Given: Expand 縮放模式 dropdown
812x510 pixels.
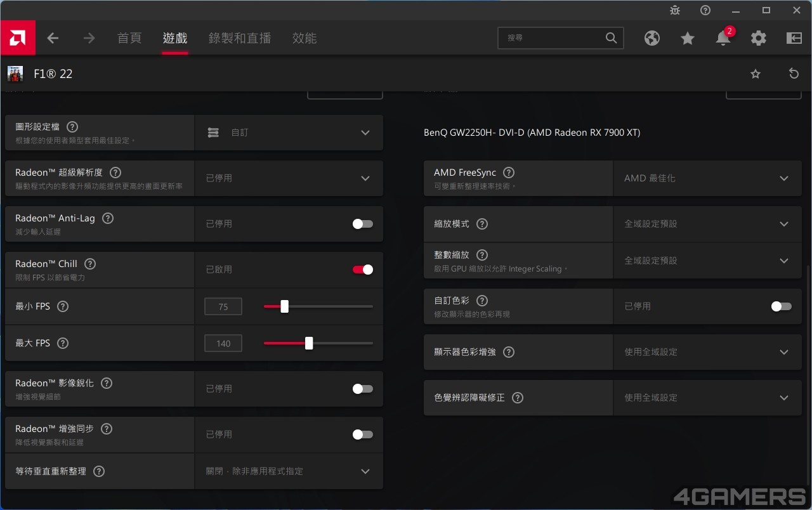Looking at the screenshot, I should 707,224.
